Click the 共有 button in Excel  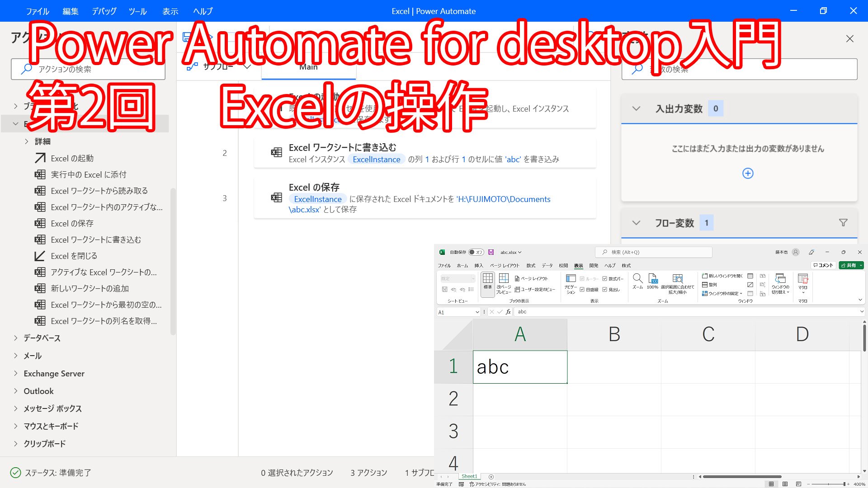[x=851, y=265]
